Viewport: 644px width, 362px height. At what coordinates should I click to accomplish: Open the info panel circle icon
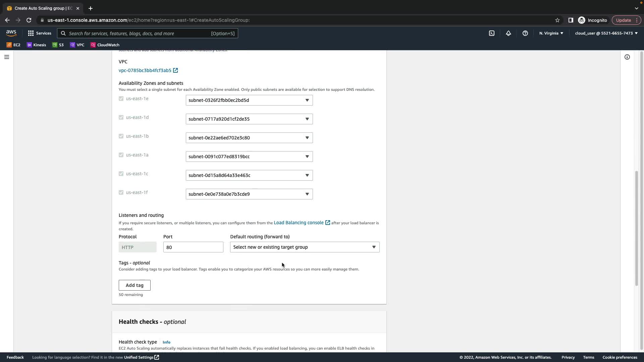click(x=627, y=57)
